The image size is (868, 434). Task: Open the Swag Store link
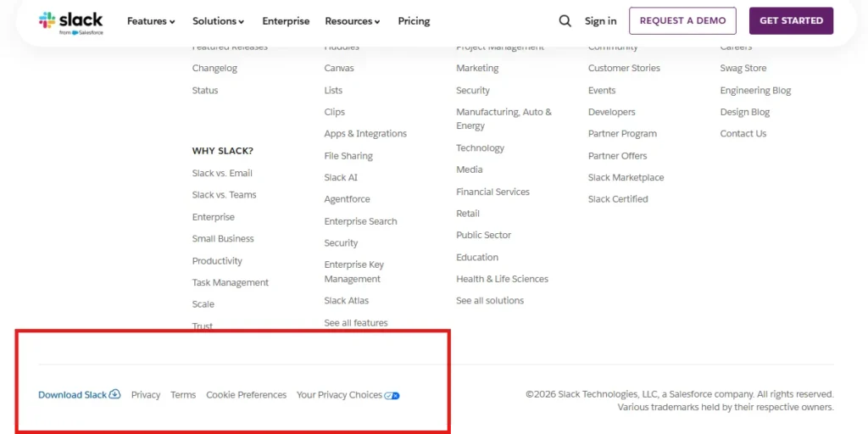743,68
